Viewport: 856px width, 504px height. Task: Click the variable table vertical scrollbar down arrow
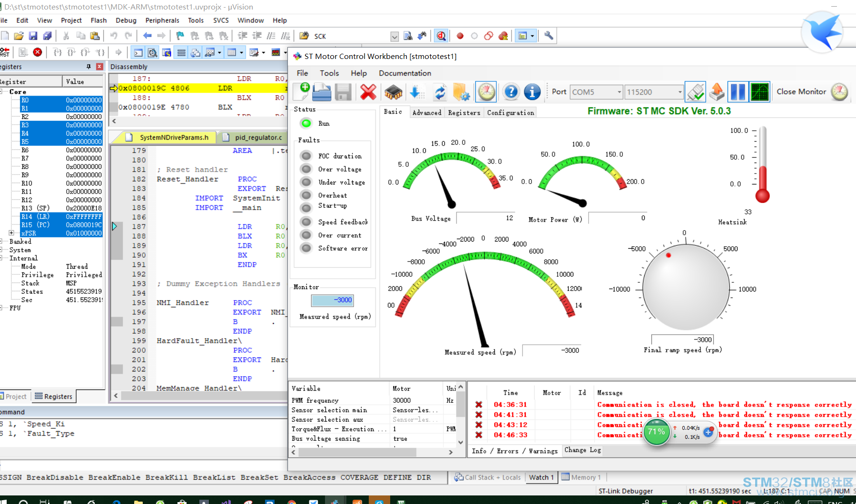461,442
